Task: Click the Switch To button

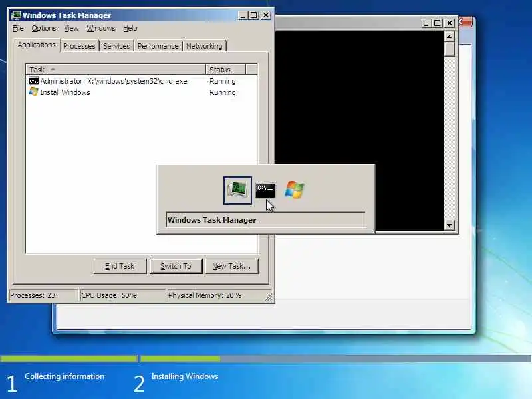Action: (x=176, y=266)
